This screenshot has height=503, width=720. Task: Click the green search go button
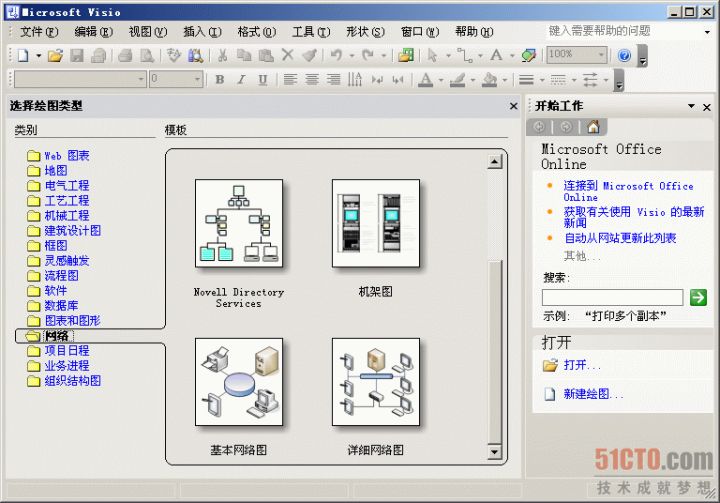pyautogui.click(x=698, y=297)
